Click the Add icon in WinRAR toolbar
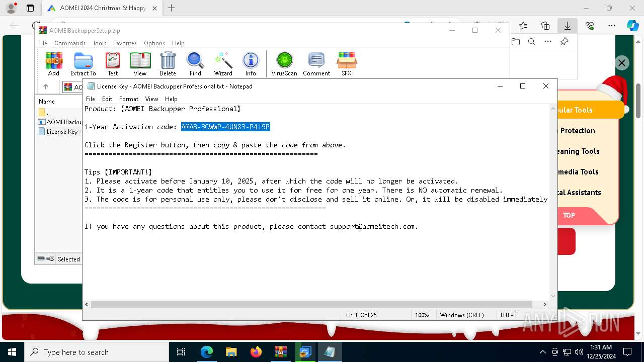The height and width of the screenshot is (362, 644). click(x=54, y=64)
